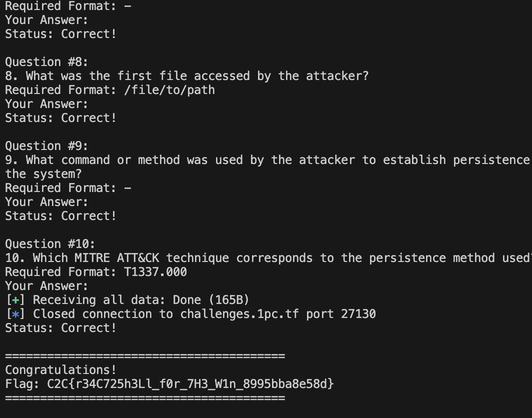The image size is (532, 418).
Task: Click the equals separator above Congratulations
Action: (x=145, y=356)
